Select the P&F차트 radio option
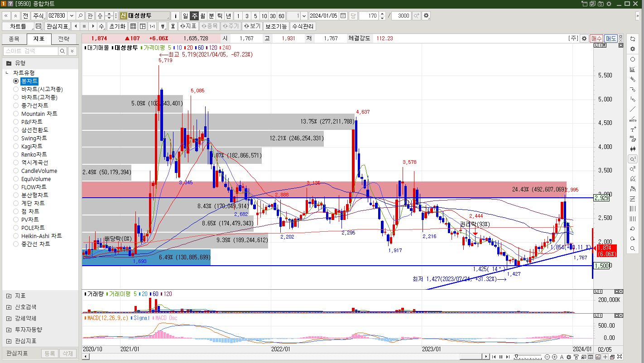The image size is (644, 363). 16,122
